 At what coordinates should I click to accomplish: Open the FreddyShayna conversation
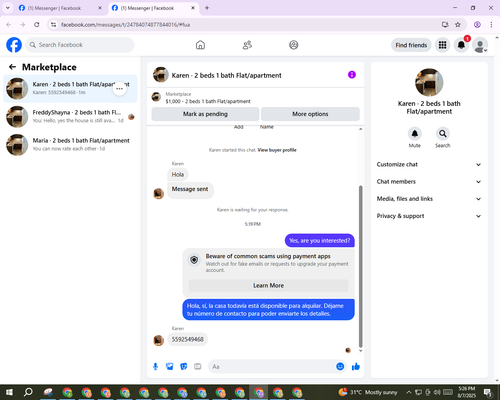pos(70,116)
